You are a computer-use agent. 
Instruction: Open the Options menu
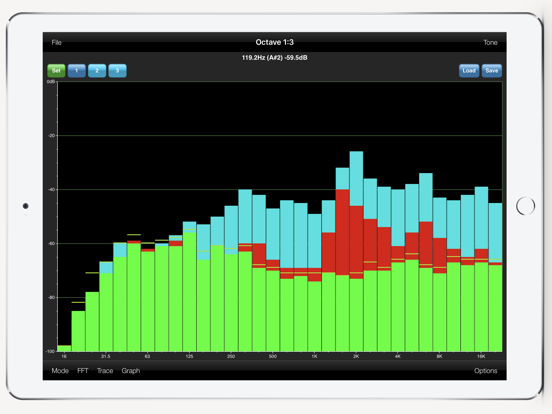[x=485, y=371]
